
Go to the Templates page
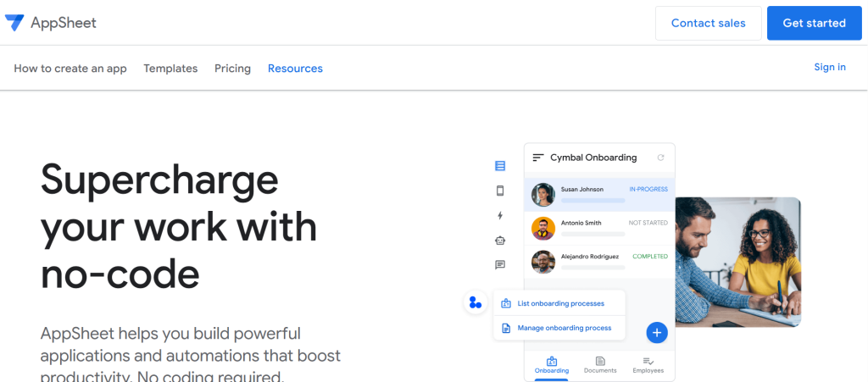[x=170, y=69]
